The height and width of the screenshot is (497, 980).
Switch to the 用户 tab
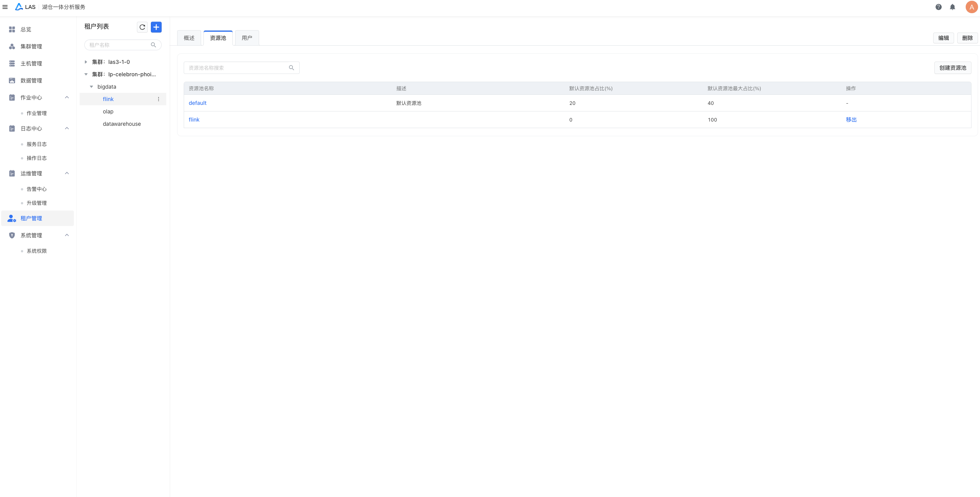(247, 38)
